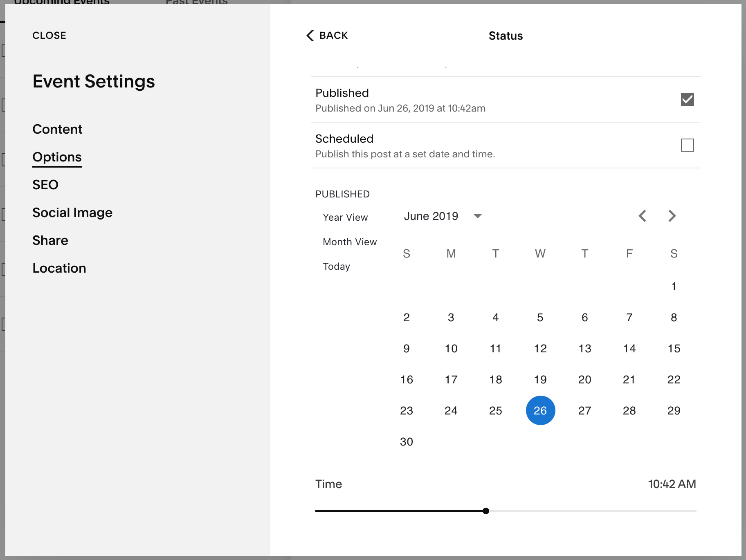Go to previous month in calendar
Viewport: 746px width, 560px height.
(x=643, y=216)
